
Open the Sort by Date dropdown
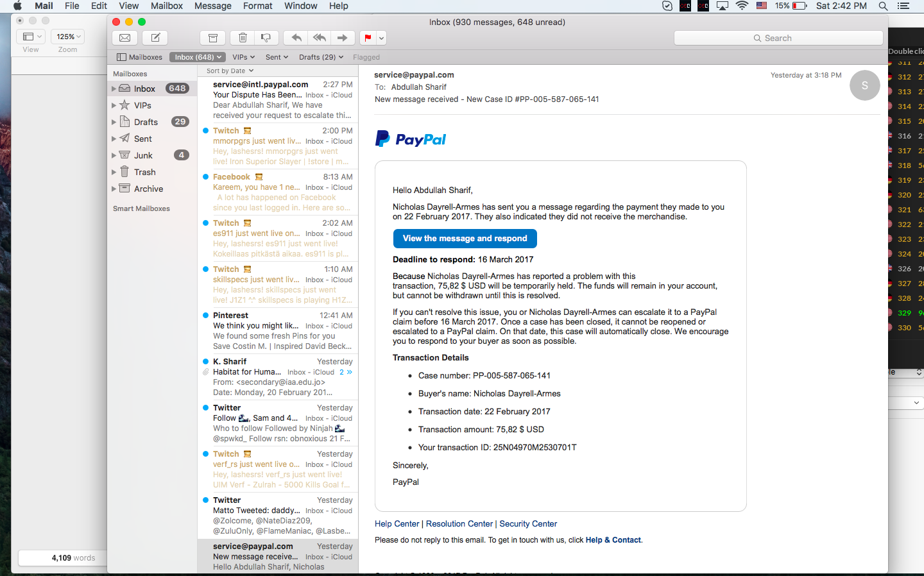230,71
